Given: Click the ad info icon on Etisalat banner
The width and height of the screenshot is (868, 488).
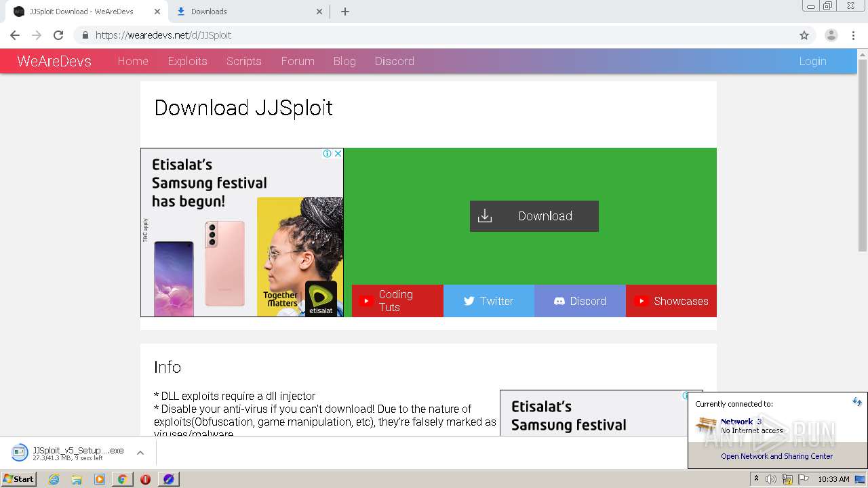Looking at the screenshot, I should click(x=328, y=154).
